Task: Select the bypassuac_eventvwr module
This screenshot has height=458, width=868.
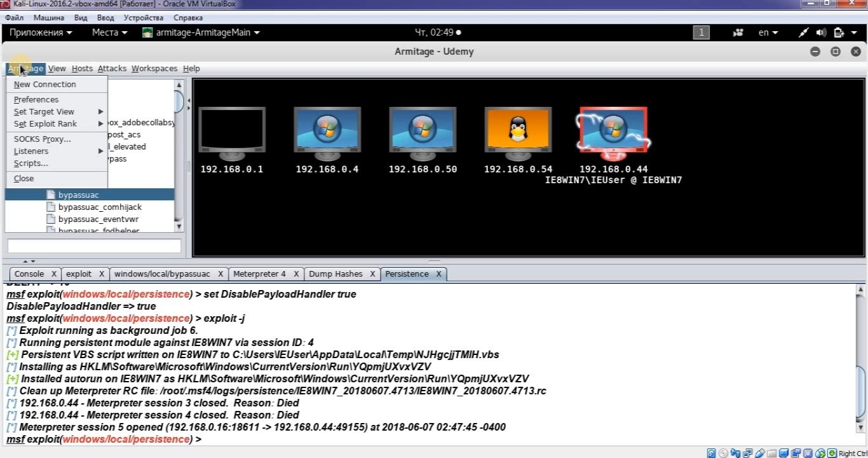Action: [x=98, y=219]
